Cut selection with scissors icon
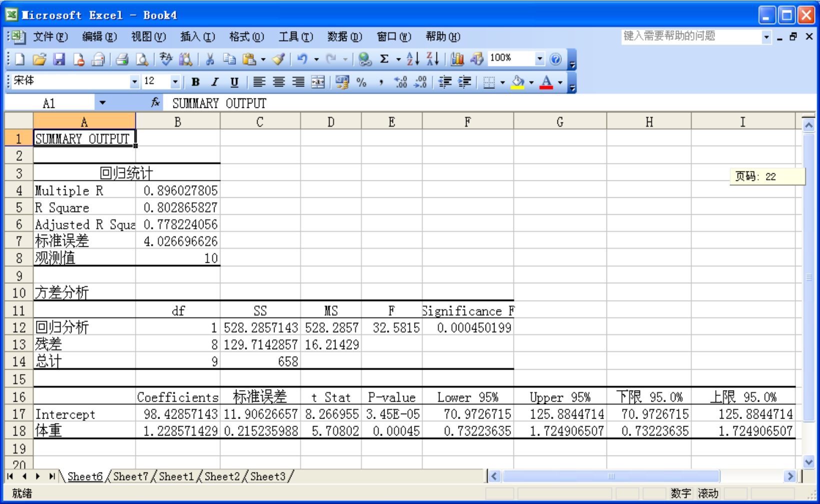 click(210, 59)
